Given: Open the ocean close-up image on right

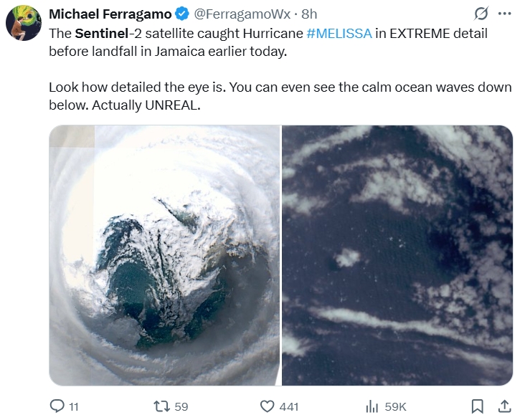Looking at the screenshot, I should pos(397,255).
